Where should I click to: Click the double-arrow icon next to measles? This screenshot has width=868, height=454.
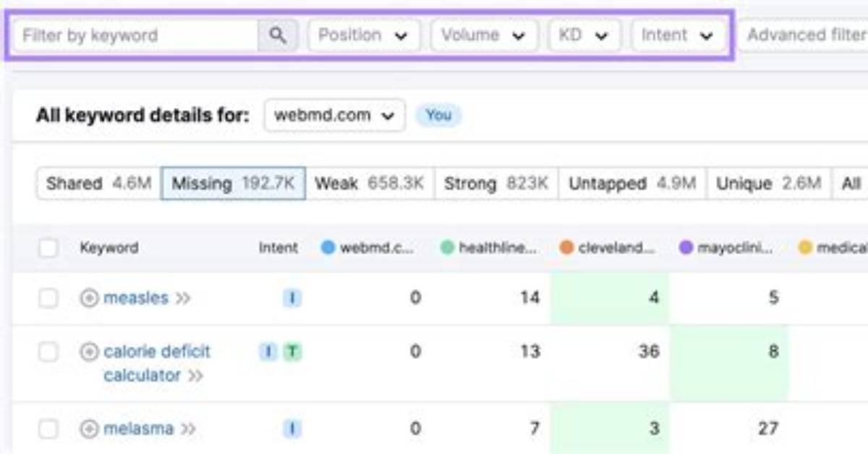183,298
